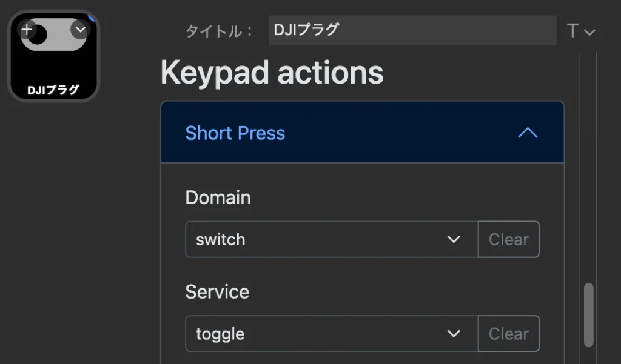Screen dimensions: 621x364
Task: Click into the タイトル field containing DJIプラグ
Action: coord(412,30)
